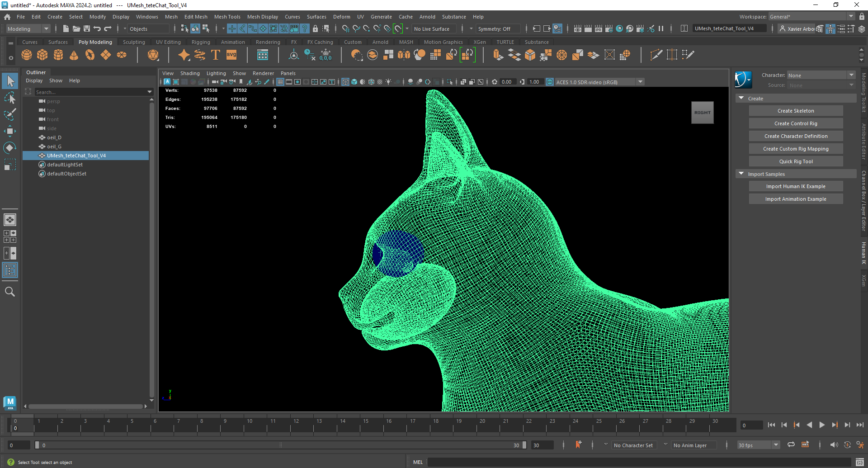Click Create Skeleton button
868x468 pixels.
[796, 111]
